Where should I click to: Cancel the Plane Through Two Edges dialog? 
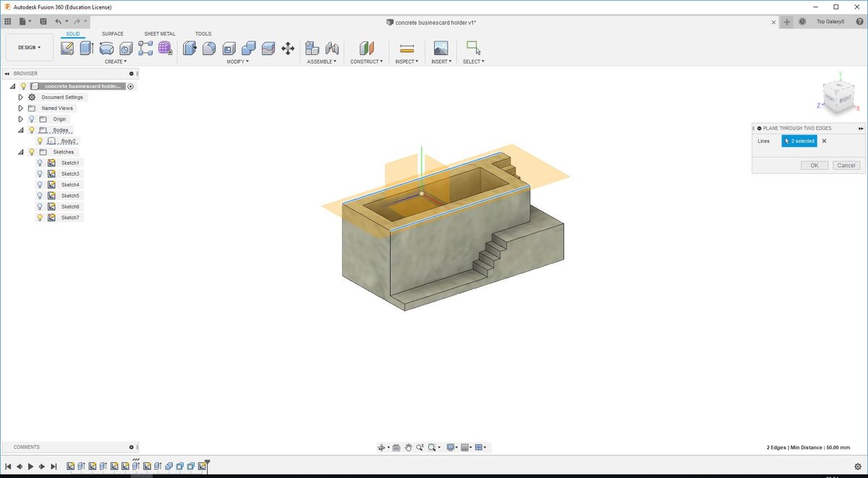point(846,166)
